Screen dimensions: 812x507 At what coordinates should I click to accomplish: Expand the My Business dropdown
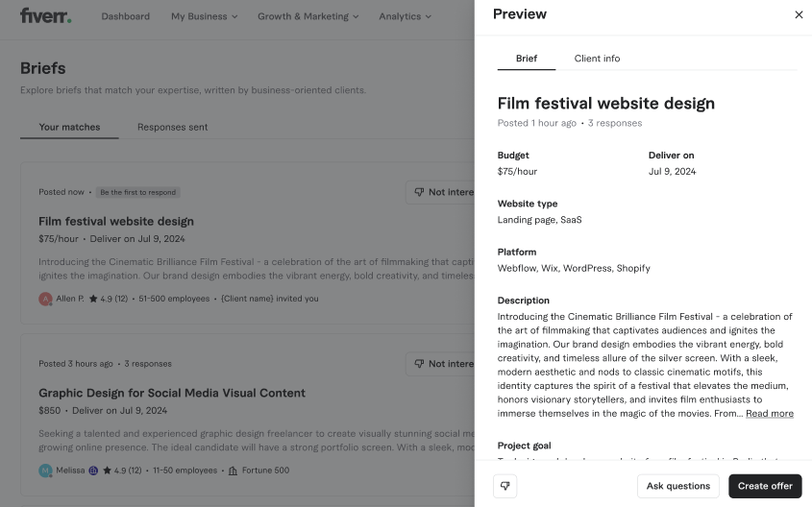pyautogui.click(x=204, y=16)
